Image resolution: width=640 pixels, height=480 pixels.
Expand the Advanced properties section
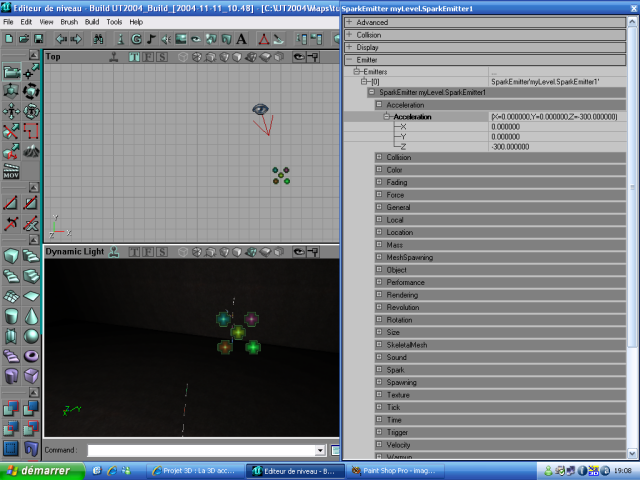tap(348, 22)
